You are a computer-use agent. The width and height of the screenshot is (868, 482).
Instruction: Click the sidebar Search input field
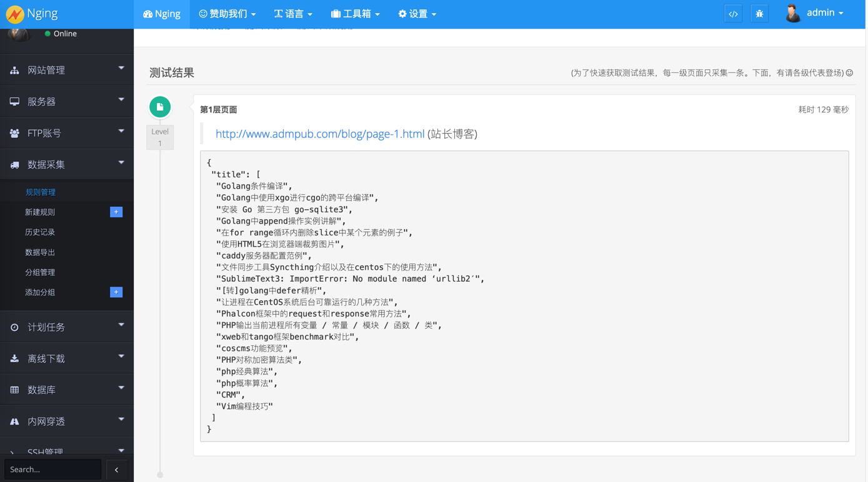(52, 470)
